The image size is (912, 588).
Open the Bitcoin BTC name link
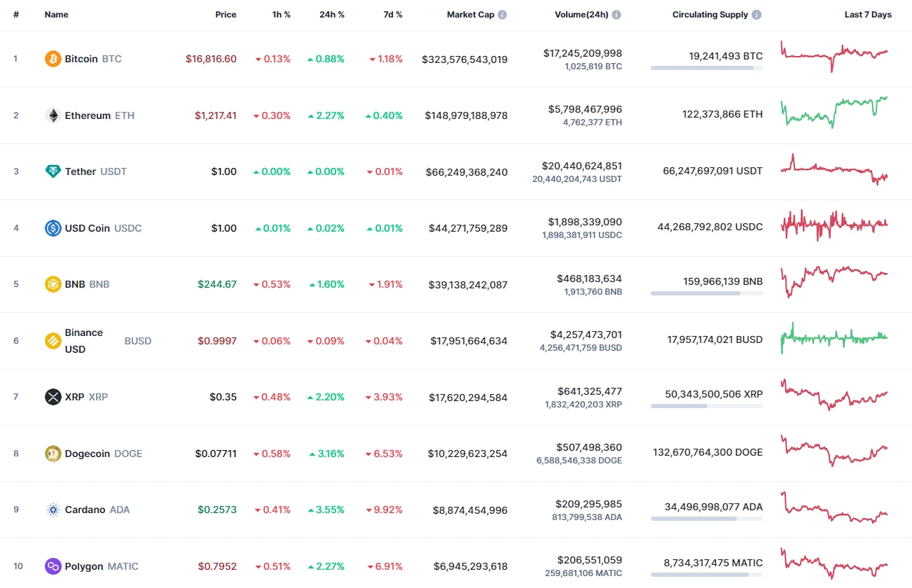point(81,59)
